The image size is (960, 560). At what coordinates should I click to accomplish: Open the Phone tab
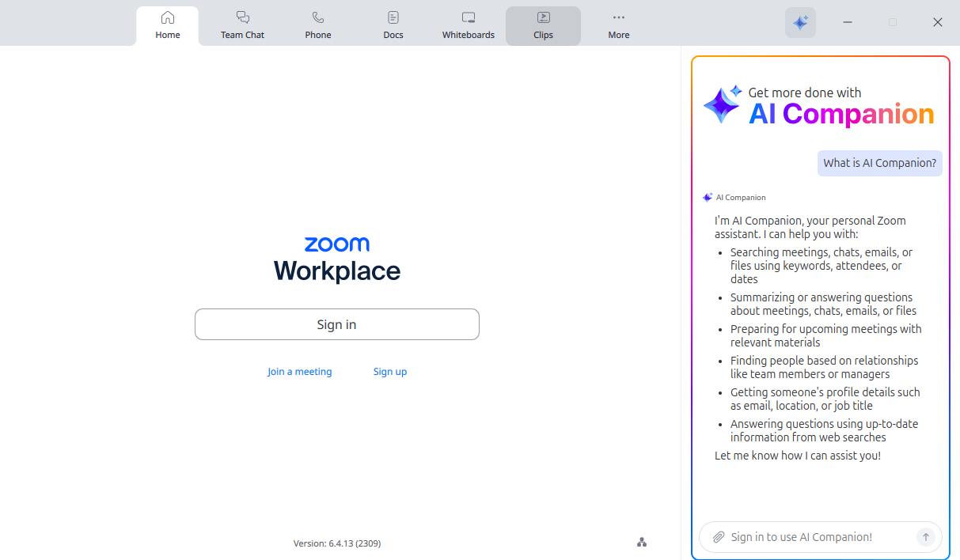[x=318, y=25]
